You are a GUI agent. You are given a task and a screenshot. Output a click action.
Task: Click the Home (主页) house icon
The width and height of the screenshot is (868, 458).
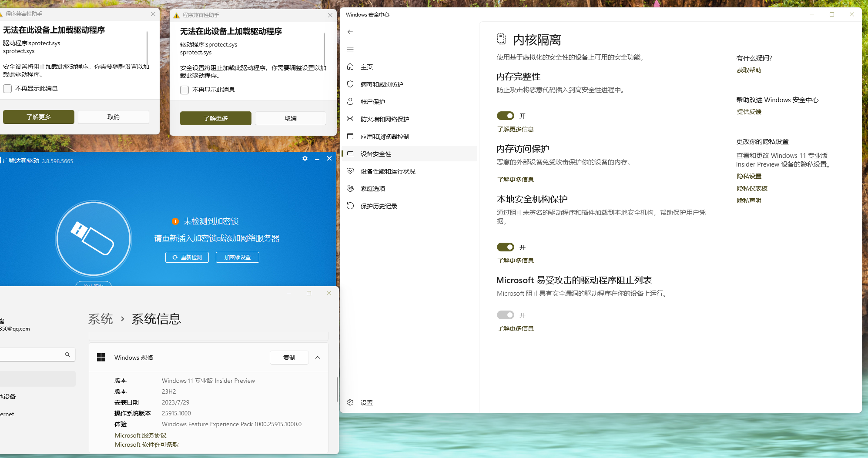point(350,67)
